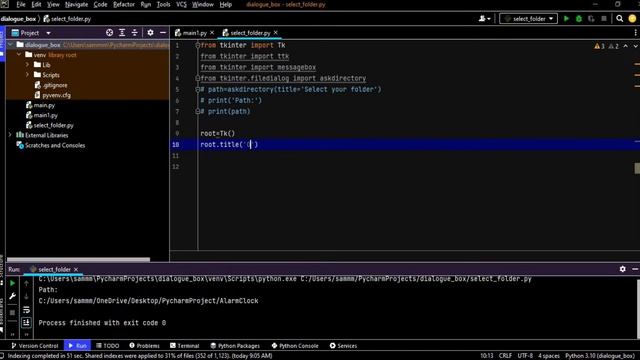Image resolution: width=640 pixels, height=360 pixels.
Task: Toggle soft-wrap in Run console
Action: point(26,310)
